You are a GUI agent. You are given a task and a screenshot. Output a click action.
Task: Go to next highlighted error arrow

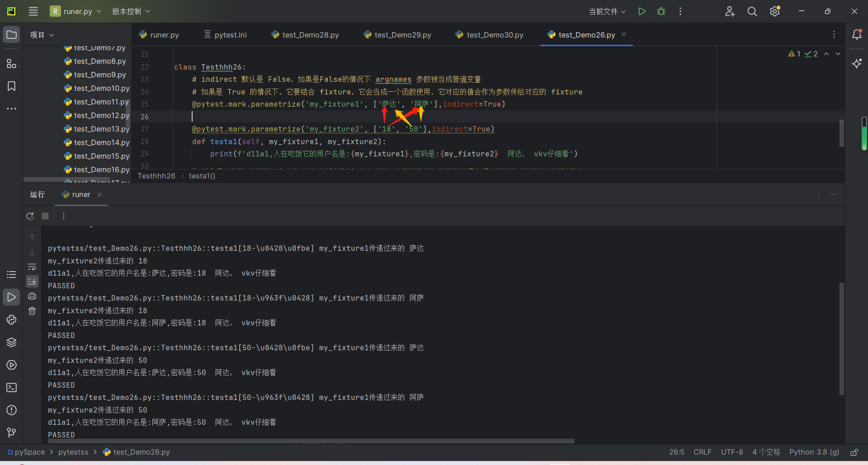coord(838,54)
